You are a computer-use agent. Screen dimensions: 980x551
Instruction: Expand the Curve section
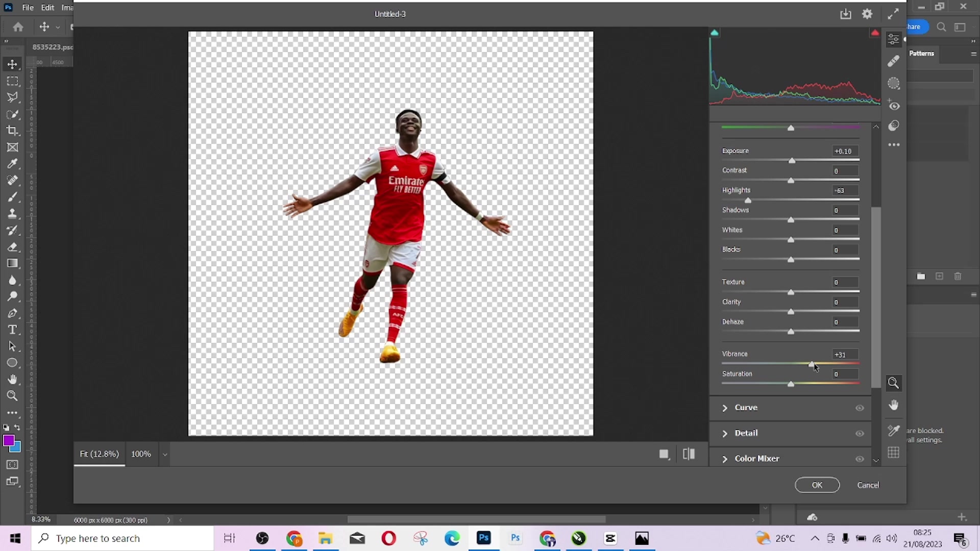click(725, 408)
